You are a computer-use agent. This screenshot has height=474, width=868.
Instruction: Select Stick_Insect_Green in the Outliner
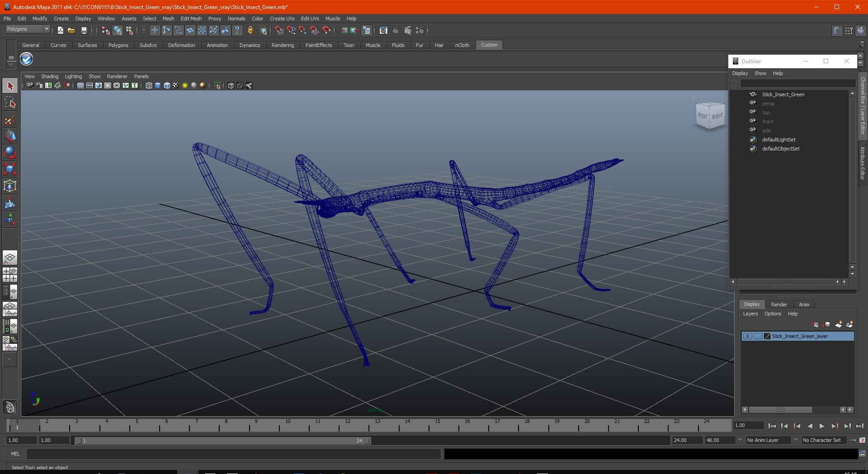pos(783,94)
